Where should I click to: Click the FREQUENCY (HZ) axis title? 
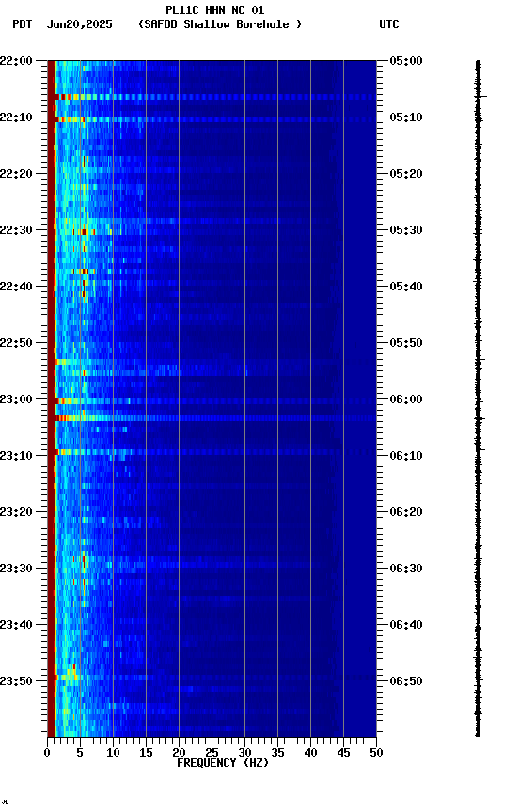coord(223,763)
